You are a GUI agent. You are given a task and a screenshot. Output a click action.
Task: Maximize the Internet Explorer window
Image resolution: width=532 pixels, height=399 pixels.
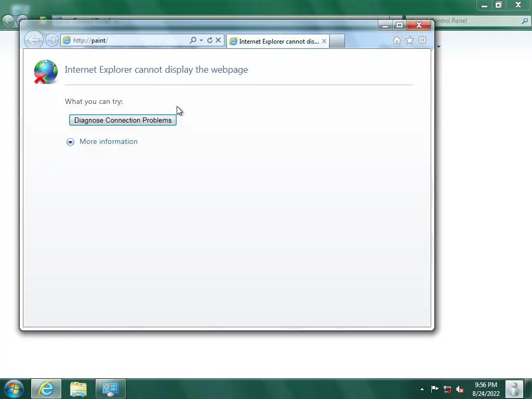pyautogui.click(x=400, y=25)
